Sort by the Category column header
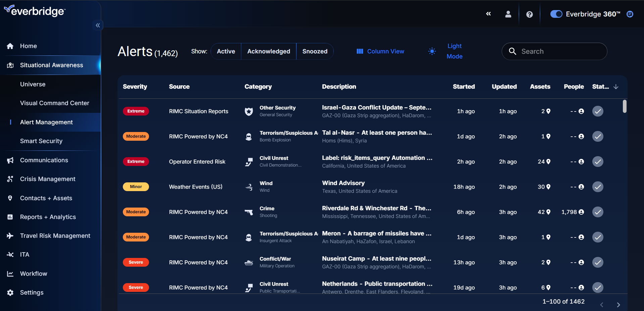644x311 pixels. (258, 87)
